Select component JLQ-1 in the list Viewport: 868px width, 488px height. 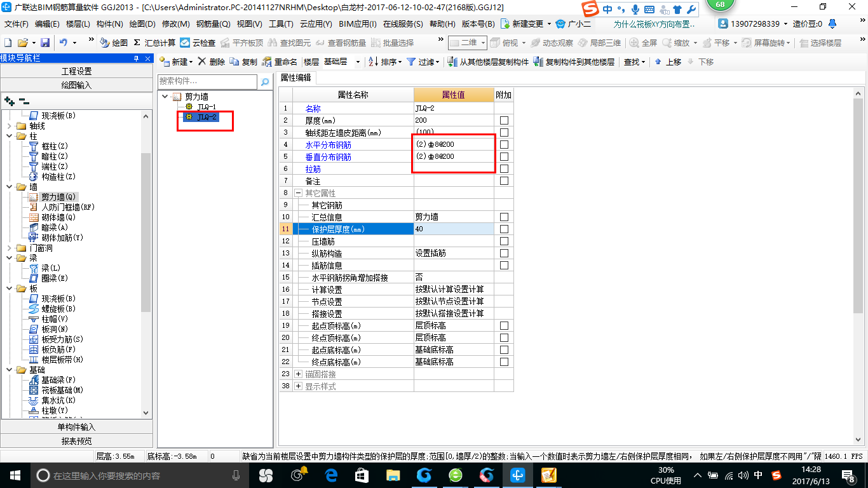[206, 107]
